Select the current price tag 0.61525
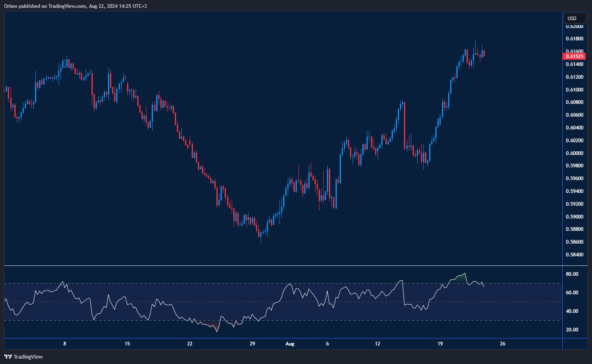 pyautogui.click(x=574, y=56)
